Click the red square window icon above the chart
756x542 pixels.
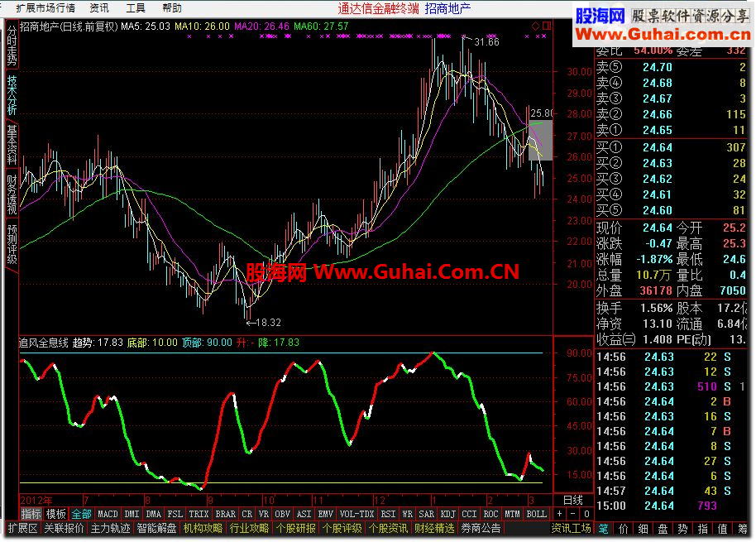pos(547,26)
